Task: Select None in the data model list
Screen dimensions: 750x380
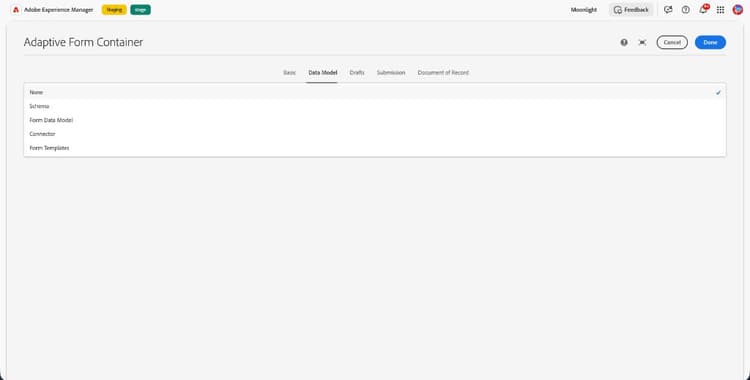Action: [375, 92]
